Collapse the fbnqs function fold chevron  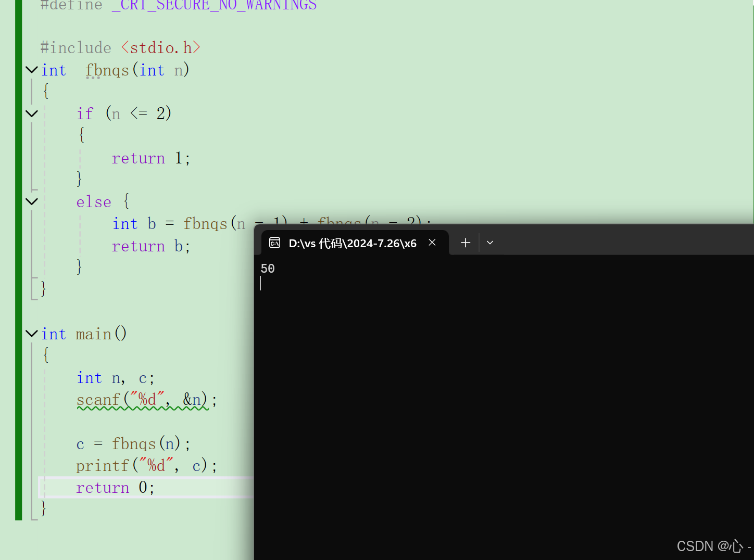pyautogui.click(x=32, y=70)
